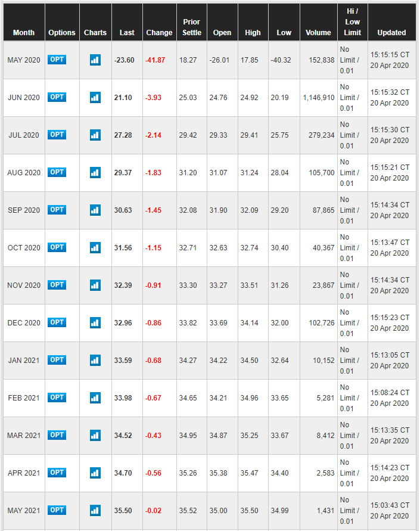Image resolution: width=420 pixels, height=531 pixels.
Task: View the MAR 2021 chart icon
Action: pyautogui.click(x=95, y=435)
